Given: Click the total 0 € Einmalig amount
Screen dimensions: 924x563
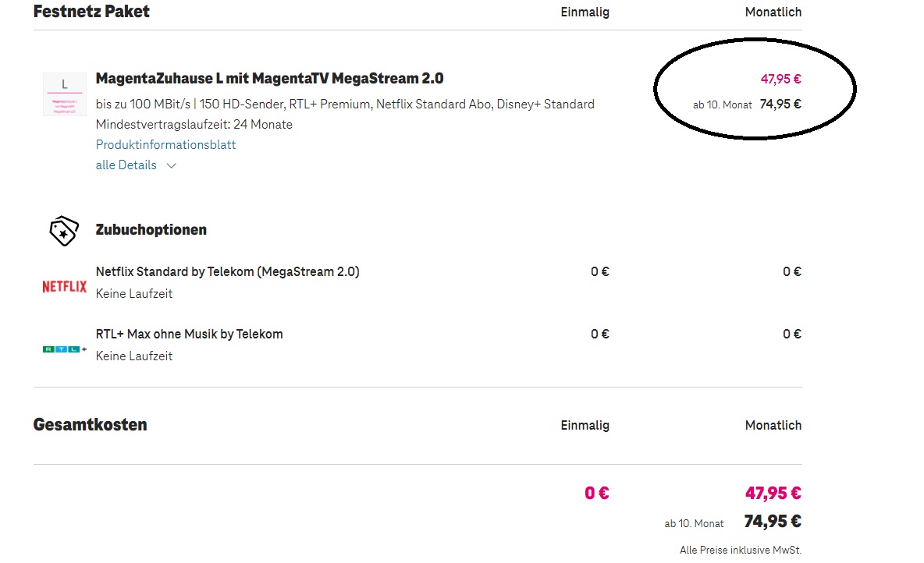Looking at the screenshot, I should [x=596, y=493].
